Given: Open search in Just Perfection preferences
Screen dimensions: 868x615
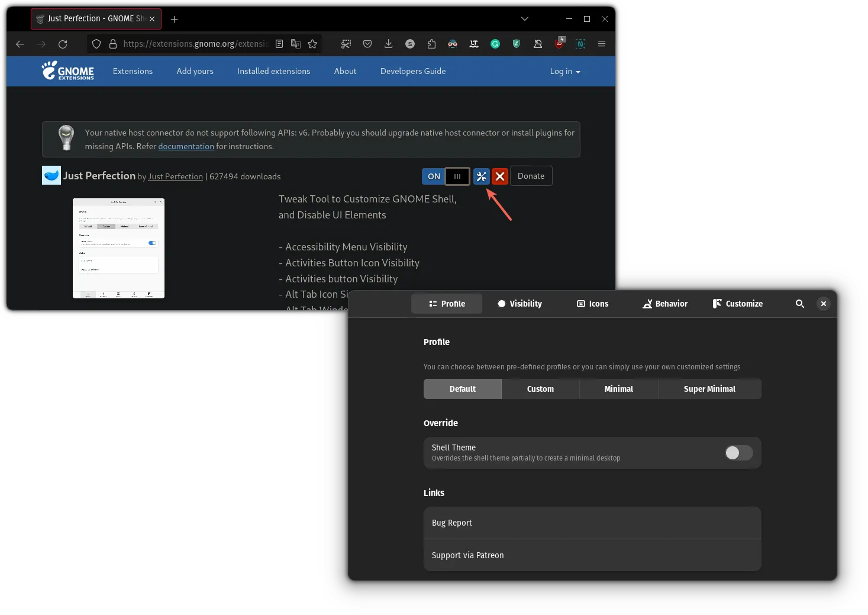Looking at the screenshot, I should click(x=799, y=304).
